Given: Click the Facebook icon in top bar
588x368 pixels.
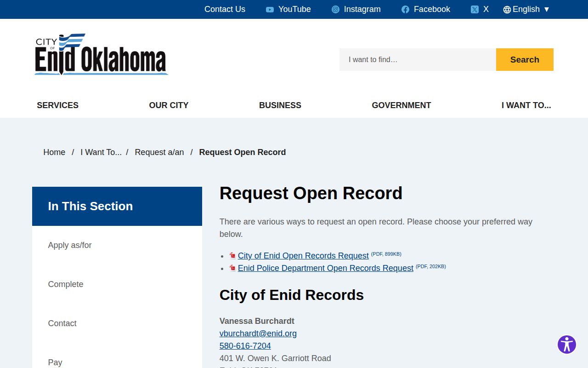Looking at the screenshot, I should 405,10.
